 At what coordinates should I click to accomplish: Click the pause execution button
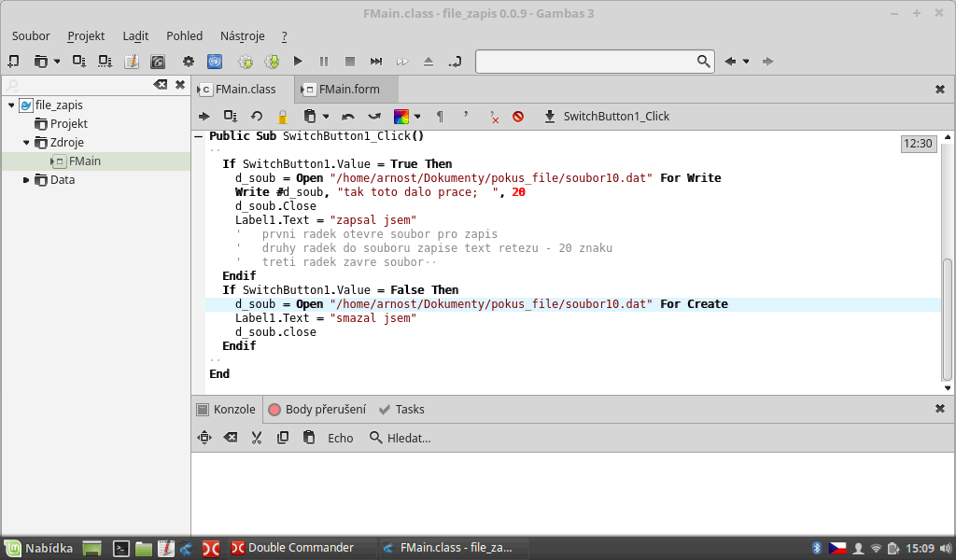tap(324, 62)
